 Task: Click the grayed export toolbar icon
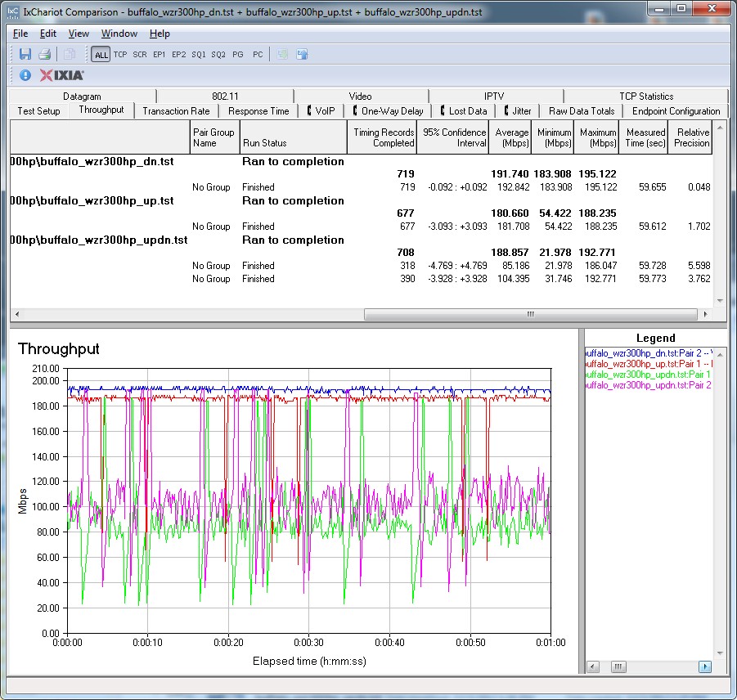282,54
